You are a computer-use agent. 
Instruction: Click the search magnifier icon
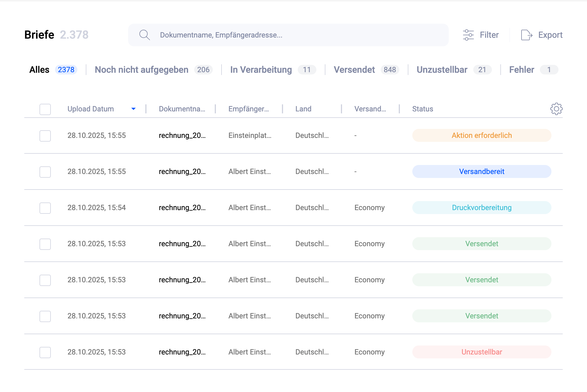pyautogui.click(x=144, y=35)
